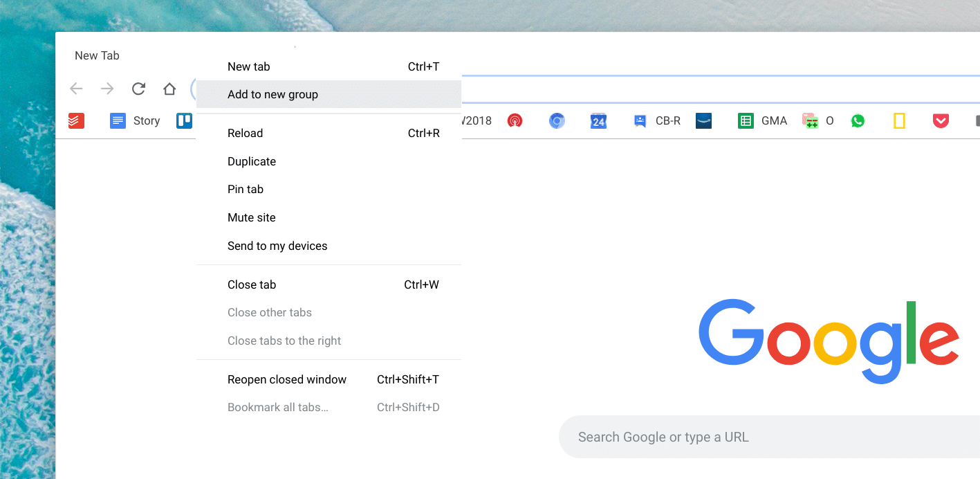Duplicate the current tab
The width and height of the screenshot is (980, 479).
[251, 161]
